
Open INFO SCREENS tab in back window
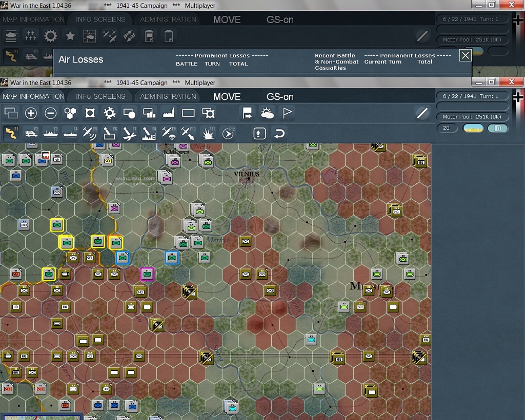point(100,19)
